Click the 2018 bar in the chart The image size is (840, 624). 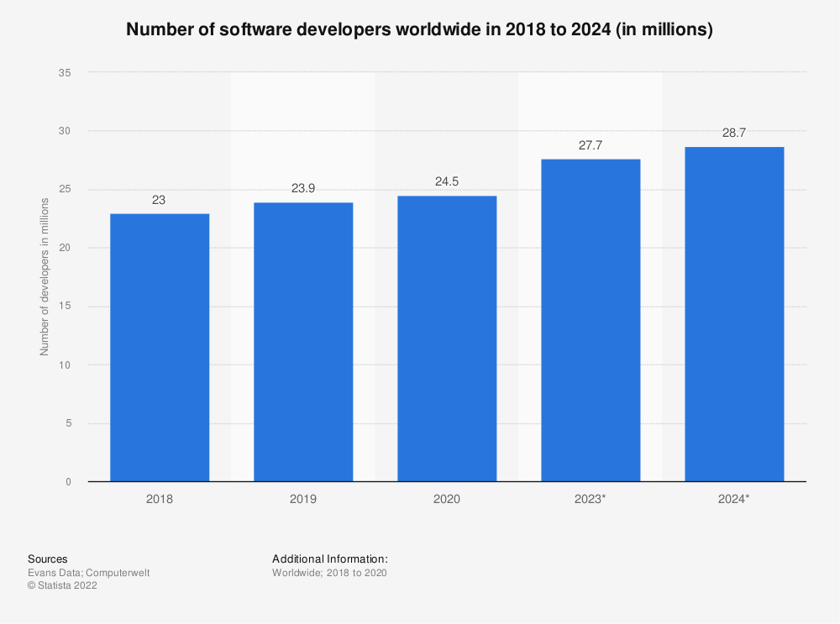pyautogui.click(x=160, y=347)
